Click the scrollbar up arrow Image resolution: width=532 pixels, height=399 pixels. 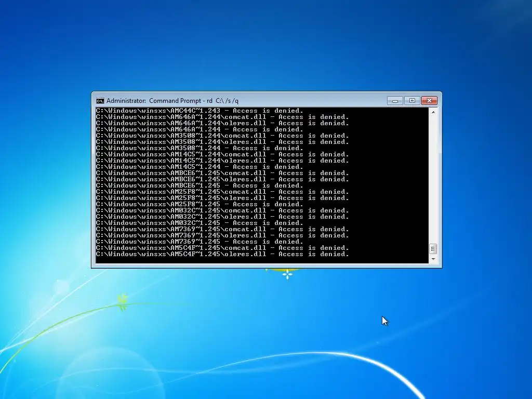433,112
